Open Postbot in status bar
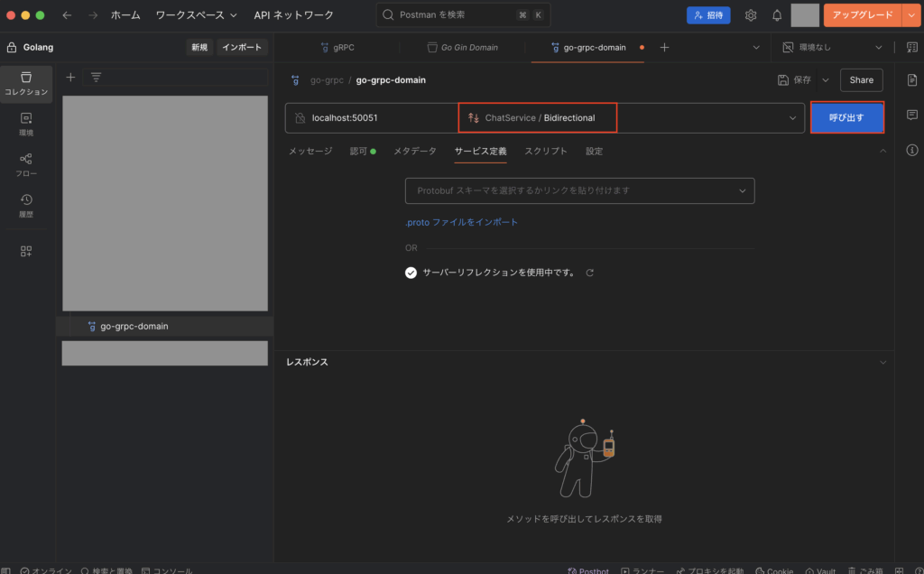The height and width of the screenshot is (574, 924). pos(588,569)
